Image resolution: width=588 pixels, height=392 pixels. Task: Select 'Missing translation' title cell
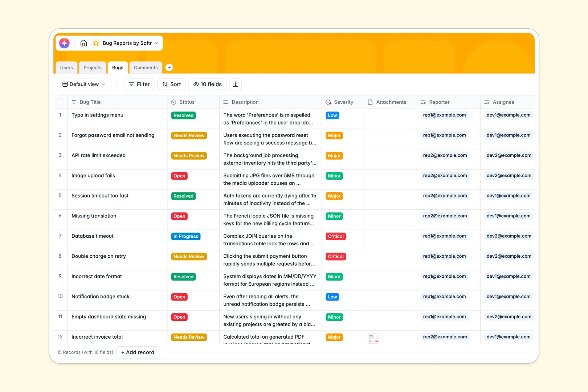coord(117,220)
